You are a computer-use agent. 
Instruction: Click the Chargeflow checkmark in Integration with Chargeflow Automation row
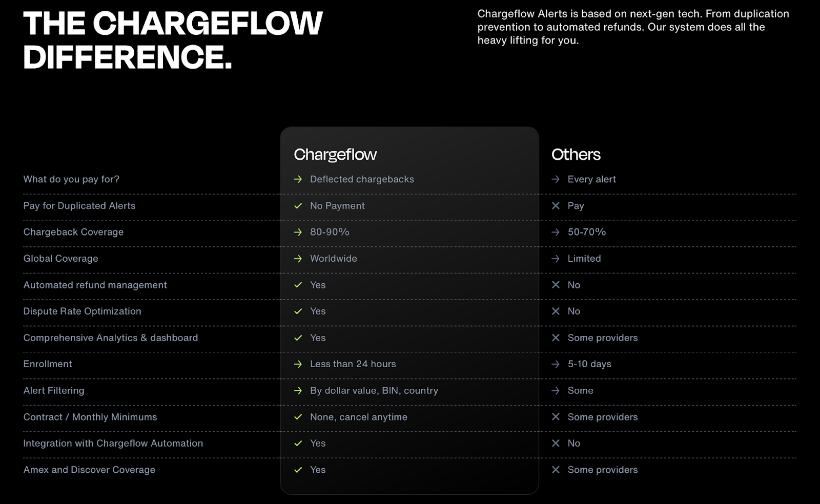click(298, 444)
